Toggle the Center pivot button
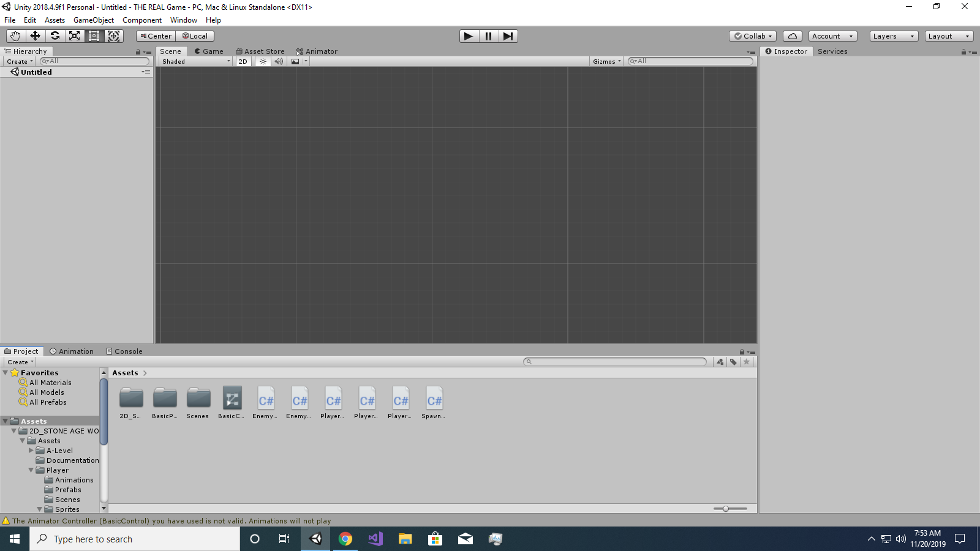This screenshot has height=551, width=980. (x=156, y=36)
